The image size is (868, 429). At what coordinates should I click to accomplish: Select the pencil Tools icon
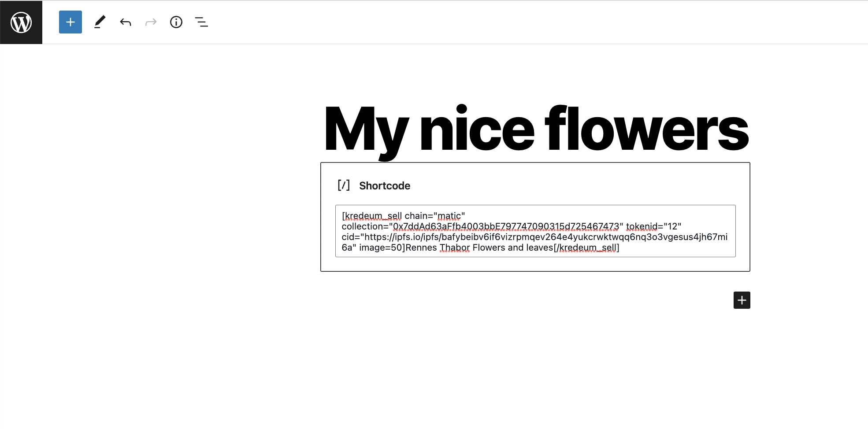point(100,22)
